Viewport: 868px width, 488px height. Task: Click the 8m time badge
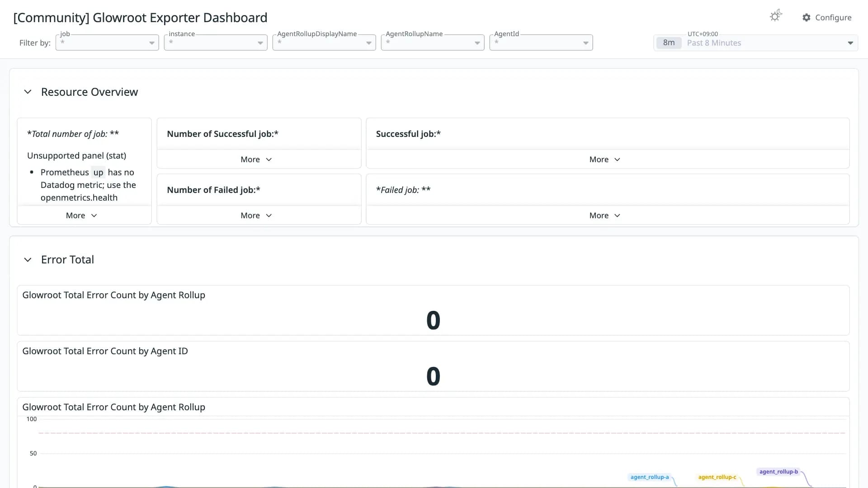[x=669, y=43]
